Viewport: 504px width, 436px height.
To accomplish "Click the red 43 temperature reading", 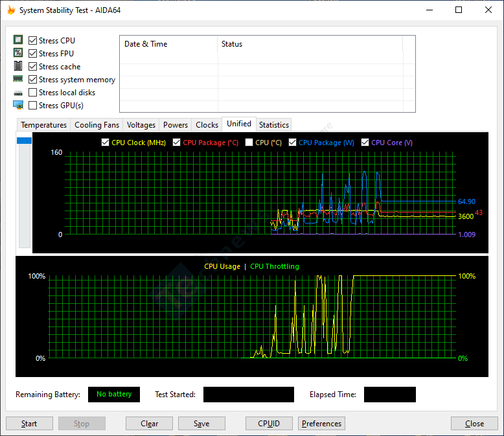I will click(479, 212).
